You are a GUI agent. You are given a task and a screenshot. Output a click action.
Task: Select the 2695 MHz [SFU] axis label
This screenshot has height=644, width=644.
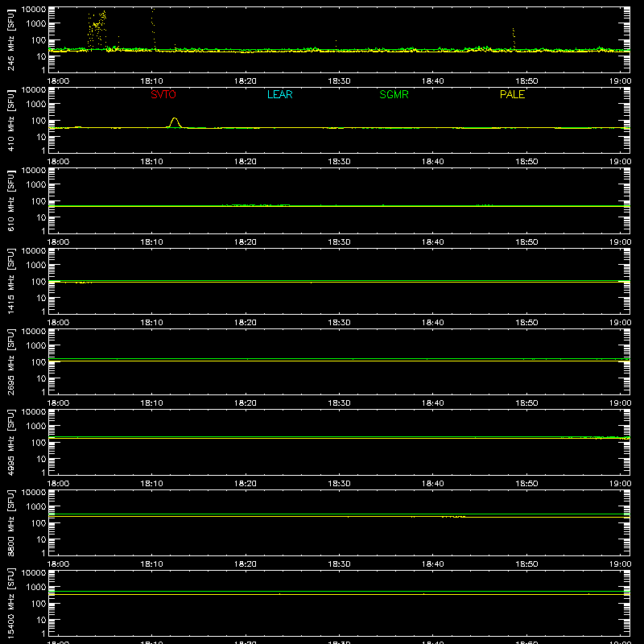(x=11, y=361)
